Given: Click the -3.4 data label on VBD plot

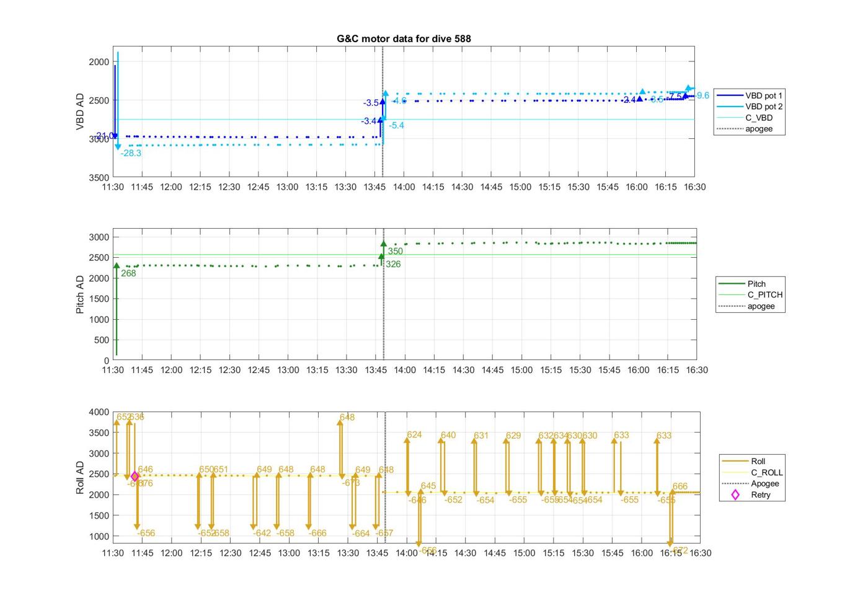Looking at the screenshot, I should pos(369,121).
